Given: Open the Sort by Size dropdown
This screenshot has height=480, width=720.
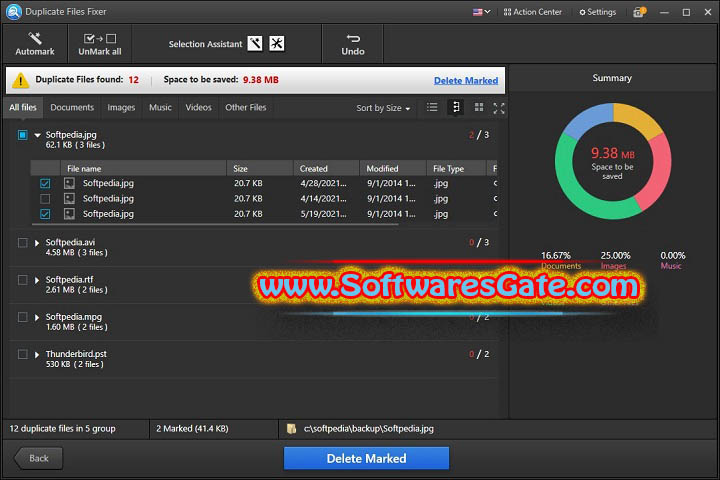Looking at the screenshot, I should [383, 108].
